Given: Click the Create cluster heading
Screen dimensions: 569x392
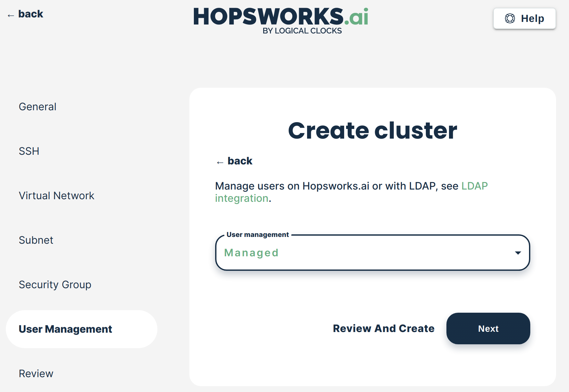Looking at the screenshot, I should coord(372,131).
